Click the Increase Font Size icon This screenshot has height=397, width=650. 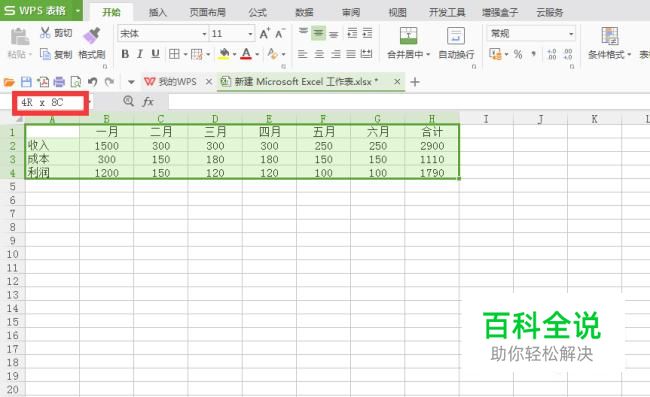pos(264,34)
